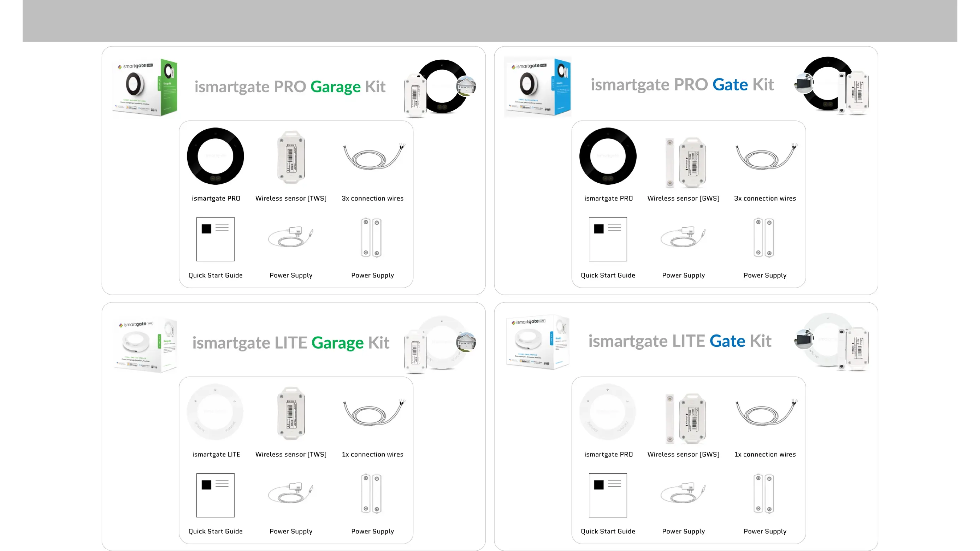Select the power adapter cable icon in LITE Garage Kit
Image resolution: width=980 pixels, height=551 pixels.
[x=291, y=492]
